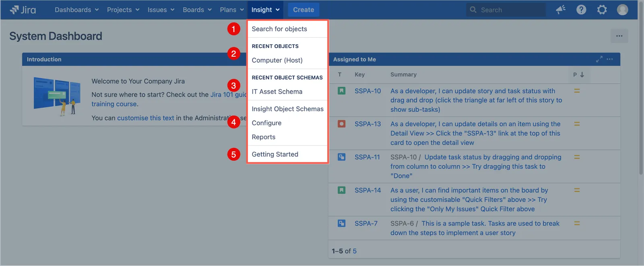Screen dimensions: 644x266
Task: Click the story type icon for SSPA-10
Action: click(x=341, y=91)
